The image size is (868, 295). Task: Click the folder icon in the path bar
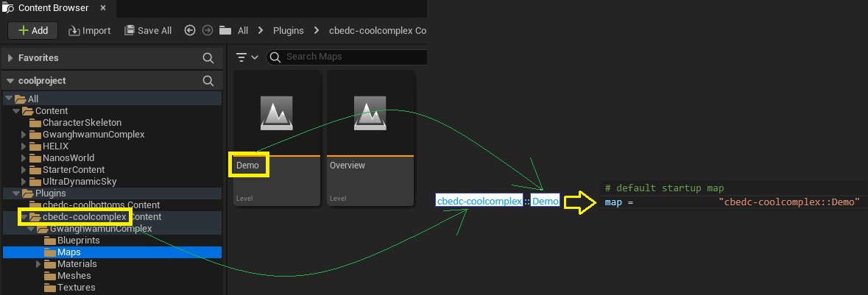click(x=225, y=30)
